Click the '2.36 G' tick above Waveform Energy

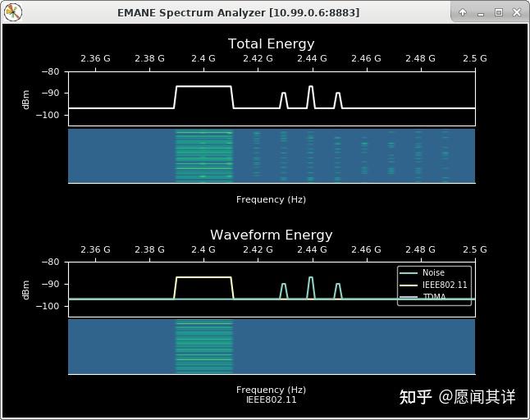[x=95, y=249]
